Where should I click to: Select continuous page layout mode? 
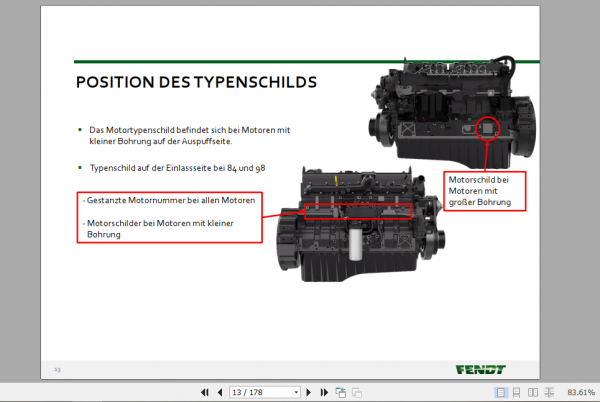516,392
